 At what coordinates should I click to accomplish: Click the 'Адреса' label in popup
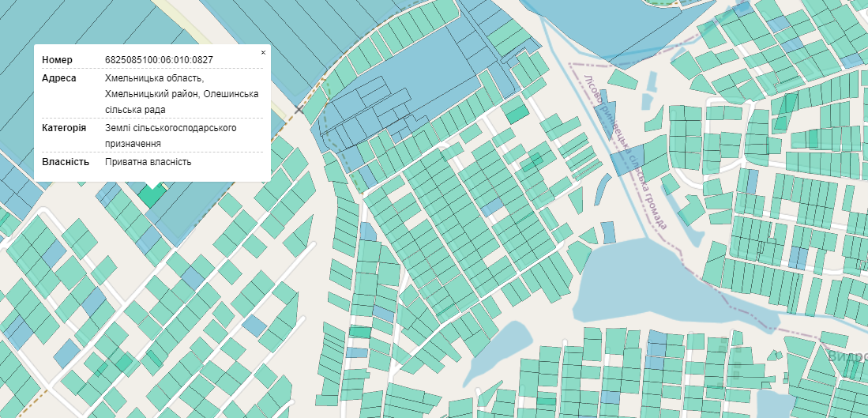(59, 78)
